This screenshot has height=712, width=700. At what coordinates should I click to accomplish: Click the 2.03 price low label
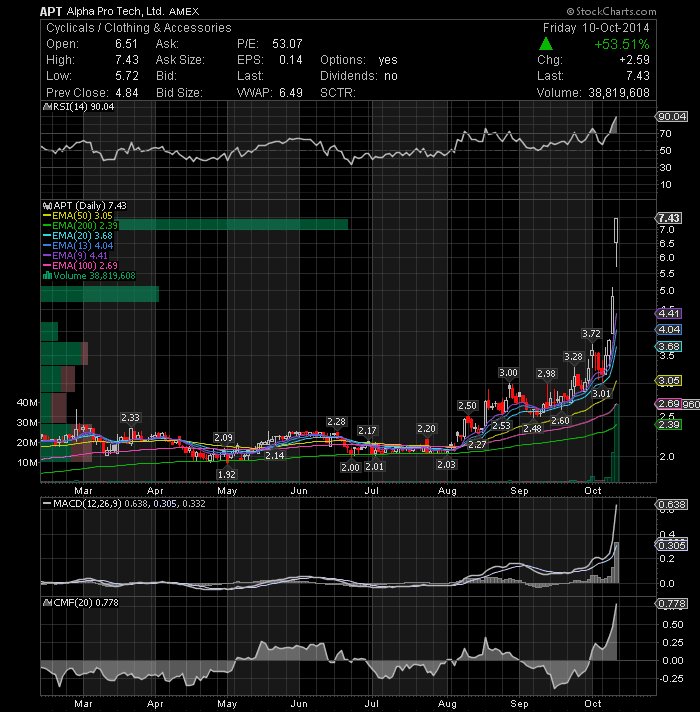pyautogui.click(x=446, y=465)
